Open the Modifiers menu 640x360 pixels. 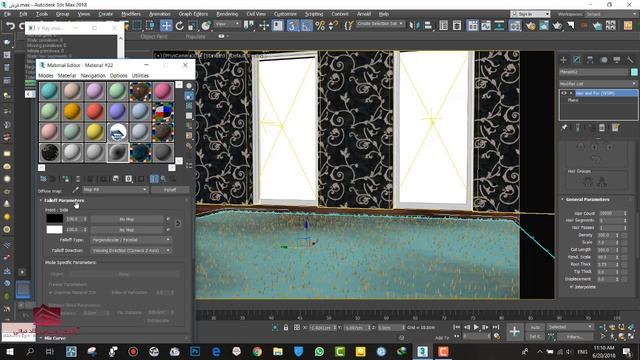(131, 14)
